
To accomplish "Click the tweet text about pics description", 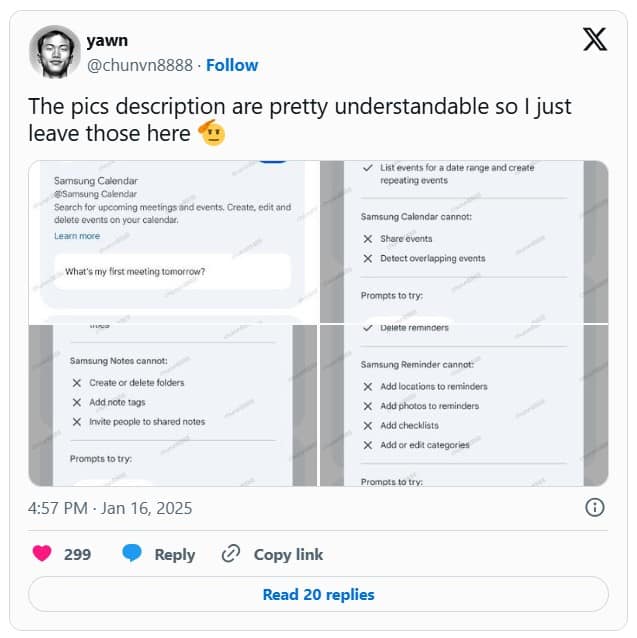I will 299,106.
